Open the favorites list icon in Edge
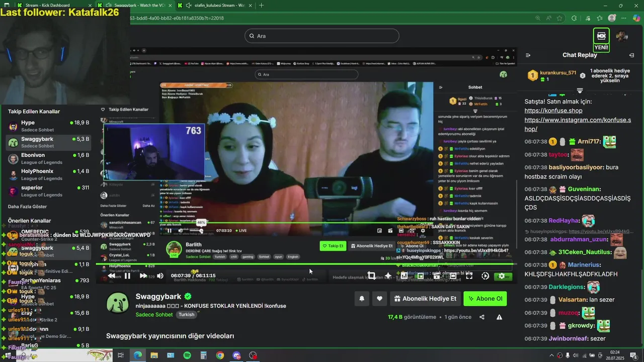 point(600,18)
